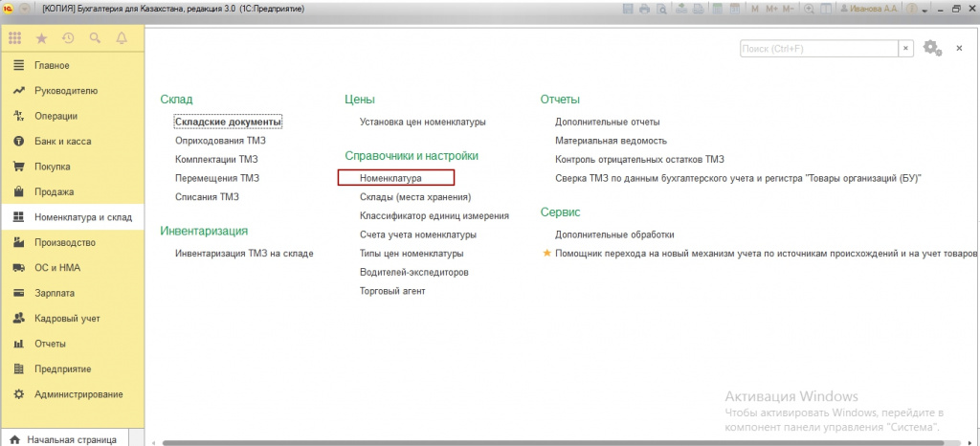Click the 1C logo main menu icon
Viewport: 980px width, 446px height.
click(x=10, y=10)
